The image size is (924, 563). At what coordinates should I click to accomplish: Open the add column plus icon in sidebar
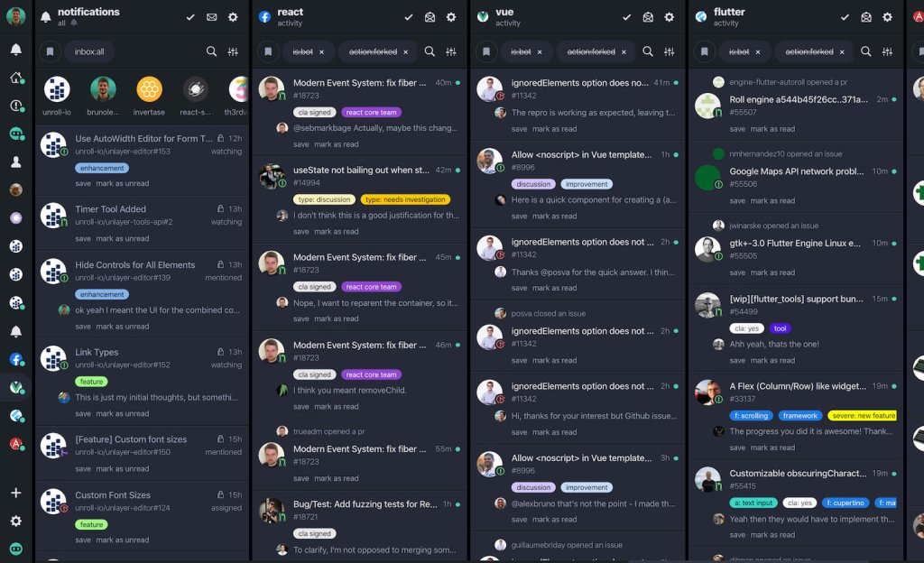(16, 493)
